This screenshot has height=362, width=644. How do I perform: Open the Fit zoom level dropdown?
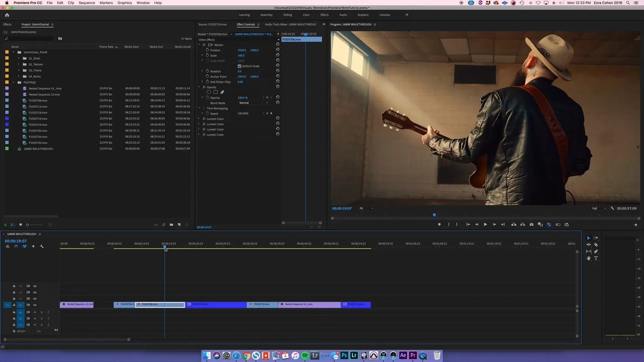pos(366,208)
